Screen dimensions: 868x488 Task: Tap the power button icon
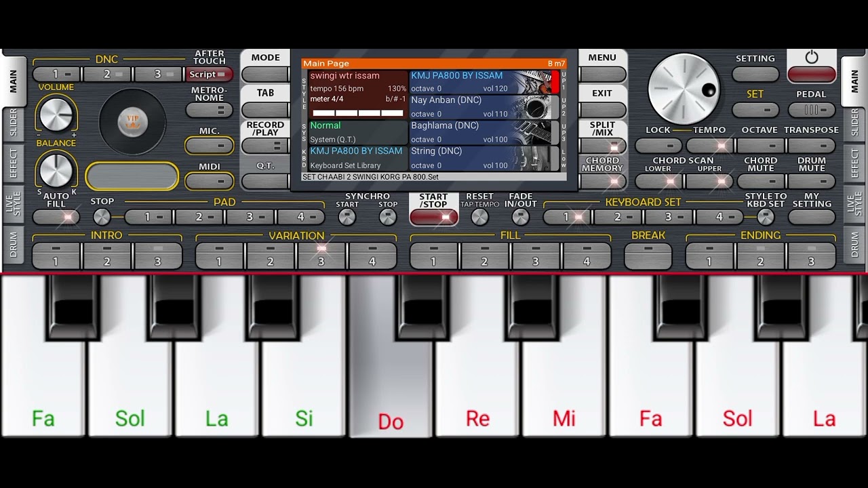[812, 58]
